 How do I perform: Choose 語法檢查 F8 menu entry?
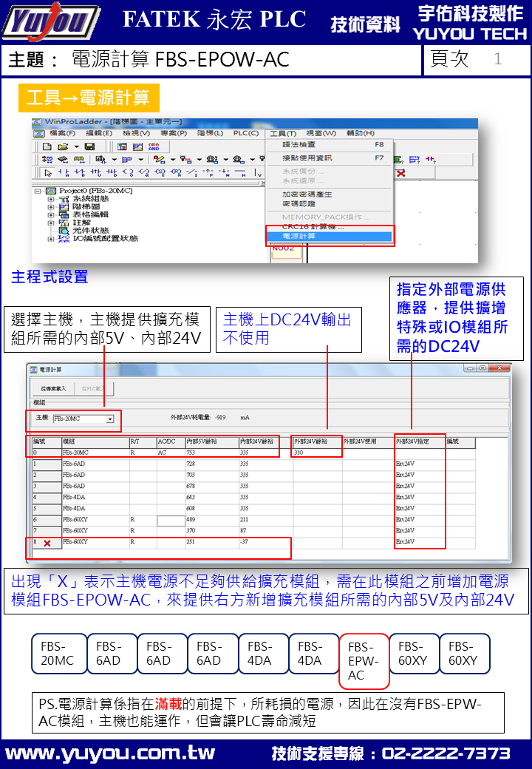point(330,145)
